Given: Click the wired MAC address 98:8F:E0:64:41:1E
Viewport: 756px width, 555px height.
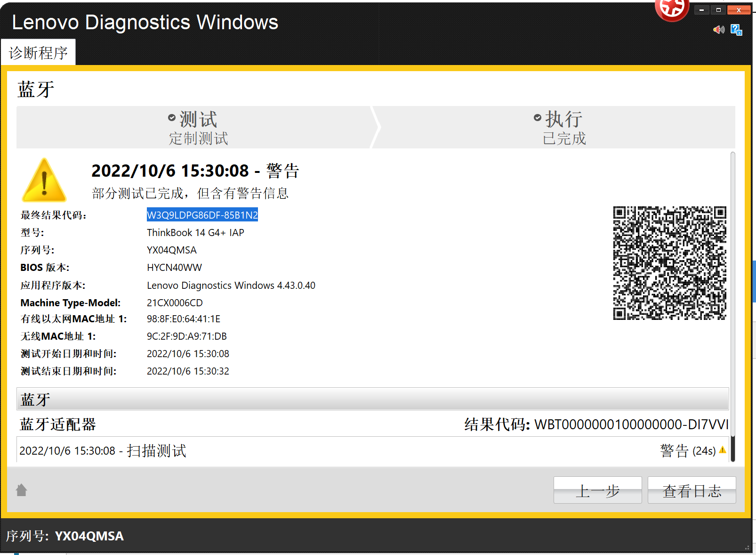Looking at the screenshot, I should coord(184,318).
